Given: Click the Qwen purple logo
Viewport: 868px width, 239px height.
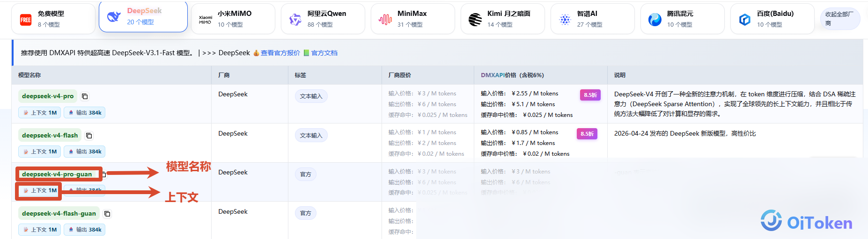Looking at the screenshot, I should pos(295,19).
